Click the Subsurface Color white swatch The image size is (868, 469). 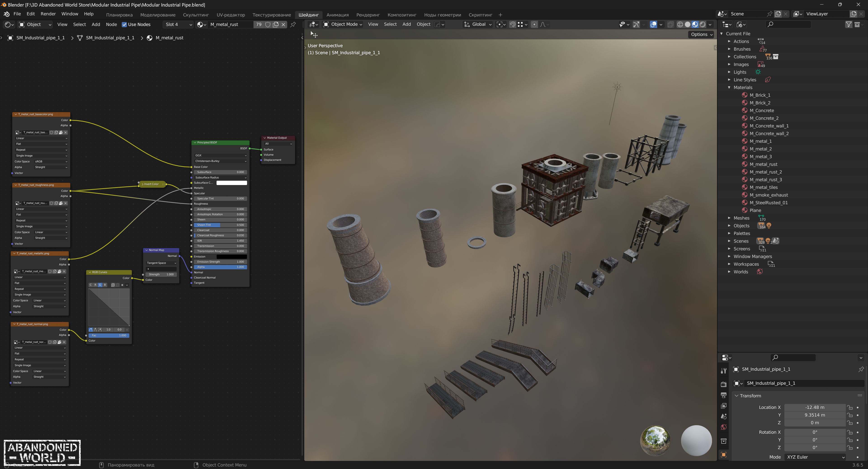(231, 183)
